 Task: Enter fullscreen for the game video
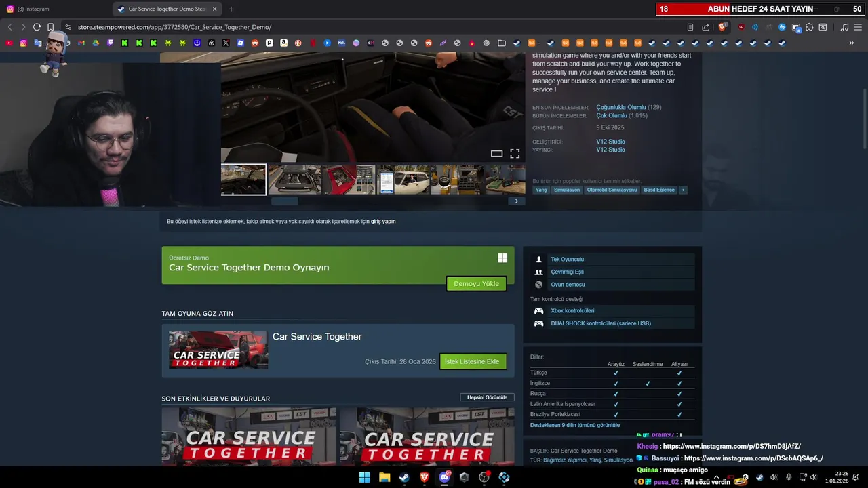click(x=515, y=154)
